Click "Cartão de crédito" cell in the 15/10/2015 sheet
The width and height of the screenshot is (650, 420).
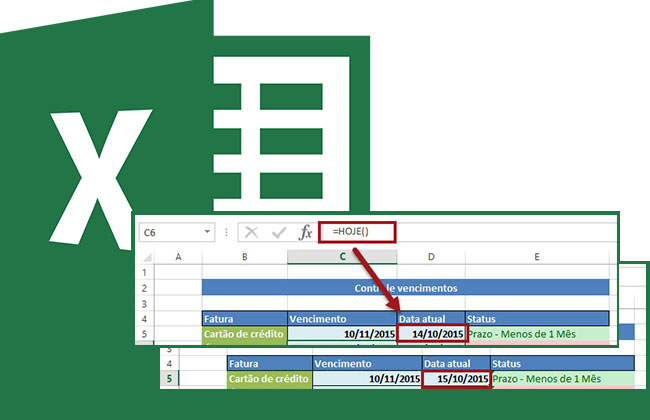pyautogui.click(x=269, y=379)
